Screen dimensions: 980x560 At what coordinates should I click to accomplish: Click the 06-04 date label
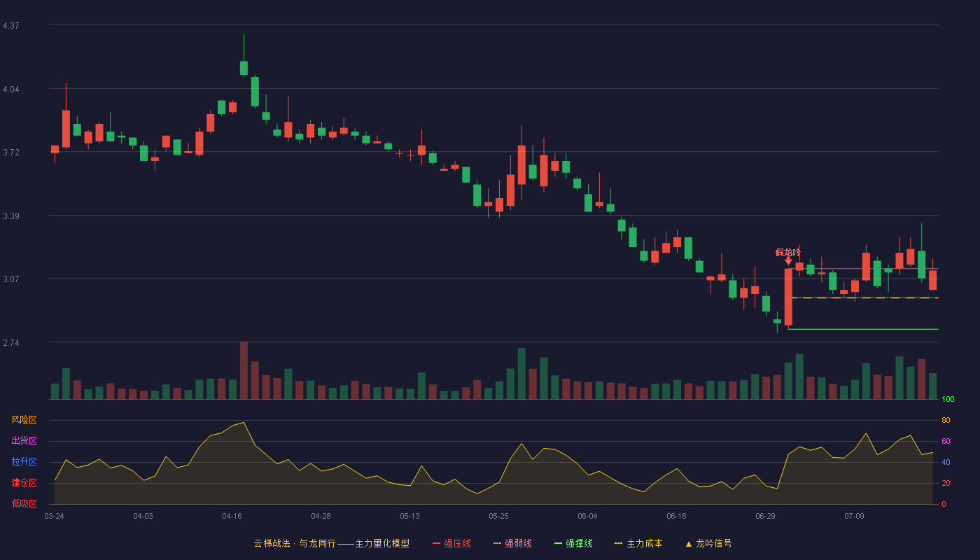point(587,516)
